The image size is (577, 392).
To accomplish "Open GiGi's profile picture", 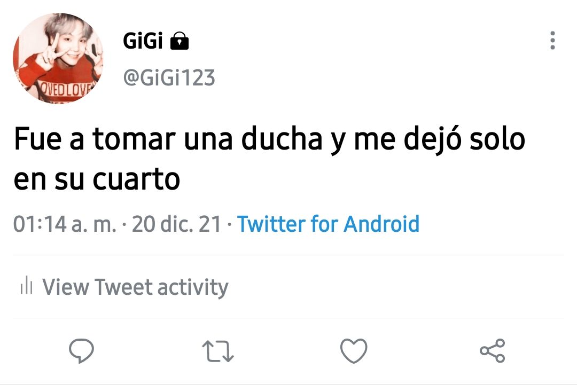I will click(58, 58).
